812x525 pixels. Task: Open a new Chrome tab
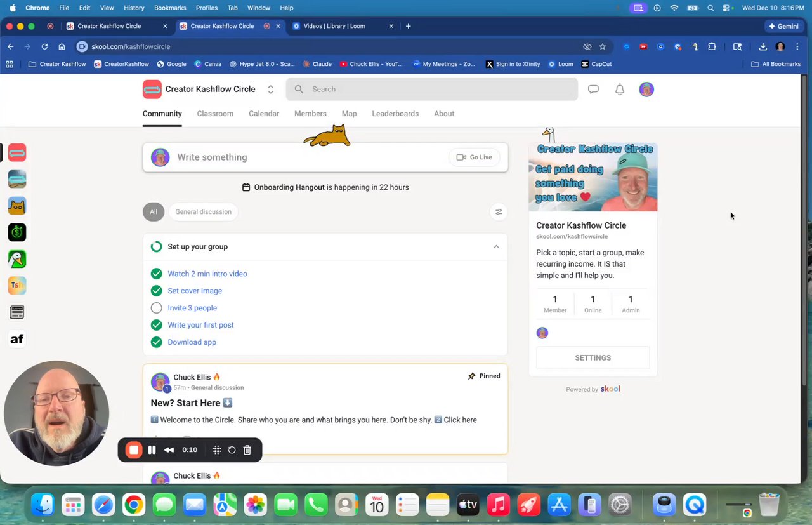408,26
